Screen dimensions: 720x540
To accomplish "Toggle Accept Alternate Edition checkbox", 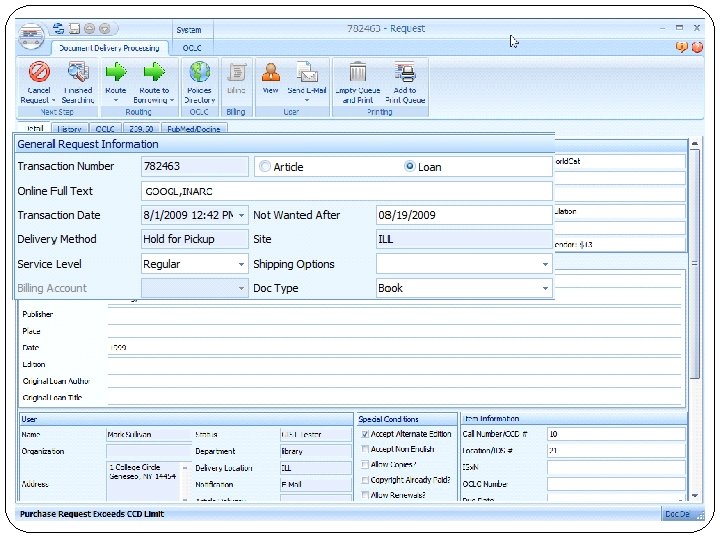I will pyautogui.click(x=365, y=434).
